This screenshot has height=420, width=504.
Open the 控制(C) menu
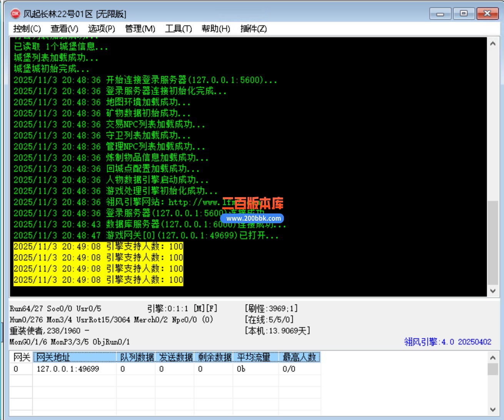click(x=27, y=29)
